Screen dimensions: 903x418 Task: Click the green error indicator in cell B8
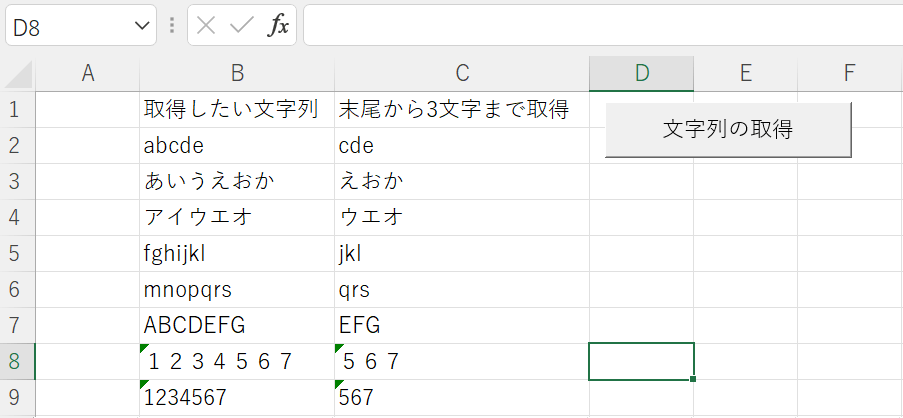coord(144,347)
